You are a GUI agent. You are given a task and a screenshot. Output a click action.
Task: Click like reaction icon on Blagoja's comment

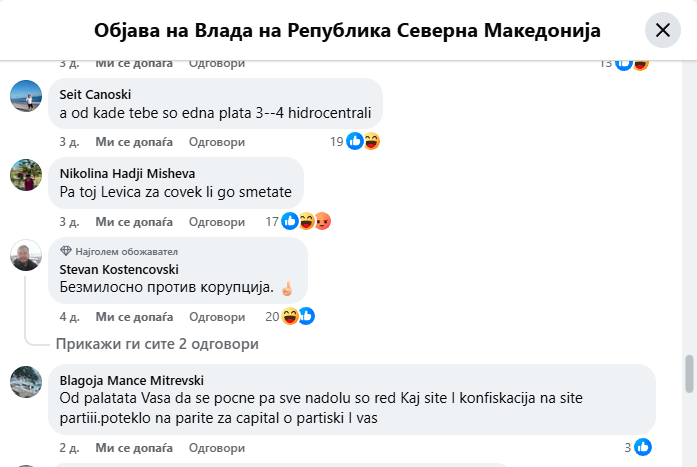pos(644,447)
